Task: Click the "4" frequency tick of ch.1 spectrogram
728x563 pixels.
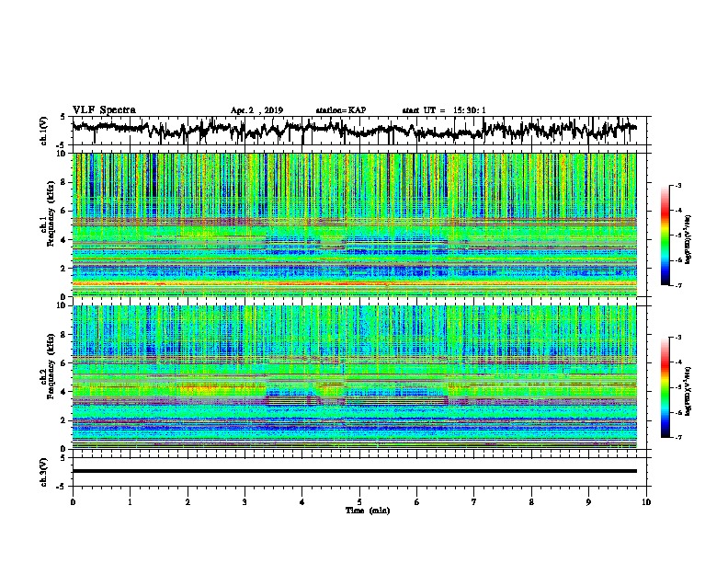Action: click(65, 240)
